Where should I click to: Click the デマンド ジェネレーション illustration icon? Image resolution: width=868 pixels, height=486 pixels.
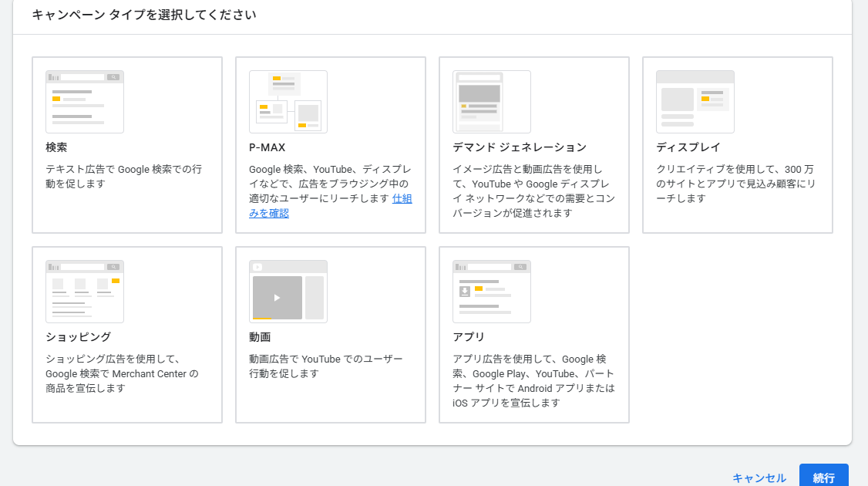pos(492,102)
